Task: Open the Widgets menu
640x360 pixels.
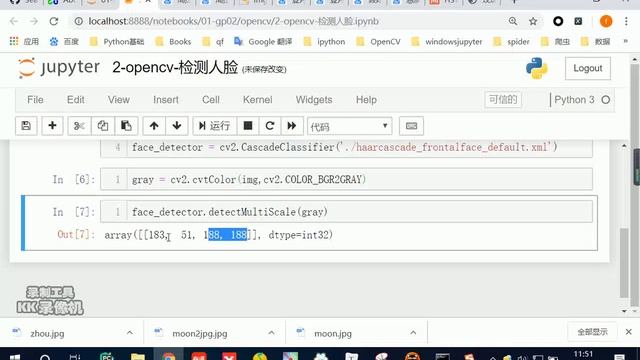Action: (314, 100)
